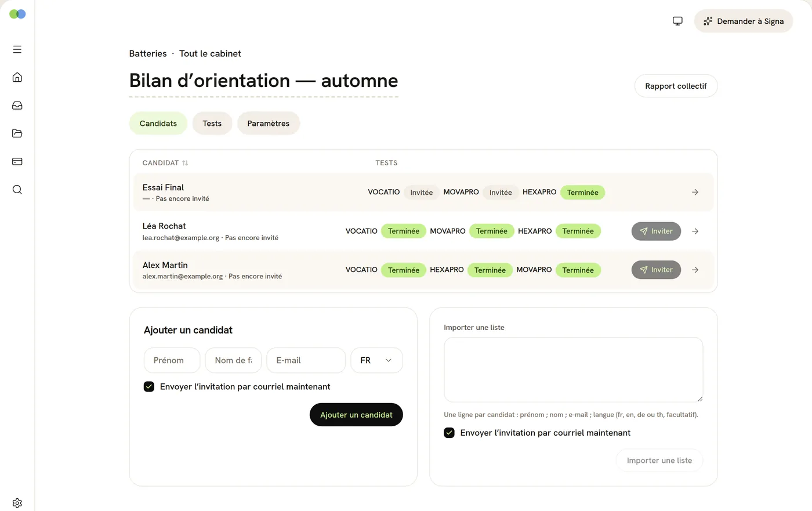Sort candidates with CANDIDAT sort arrows

[x=185, y=163]
